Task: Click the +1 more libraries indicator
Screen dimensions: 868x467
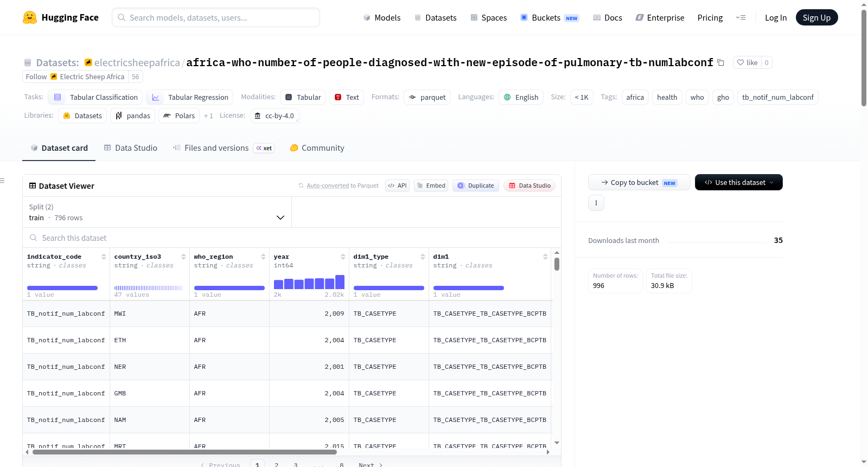Action: click(x=208, y=116)
